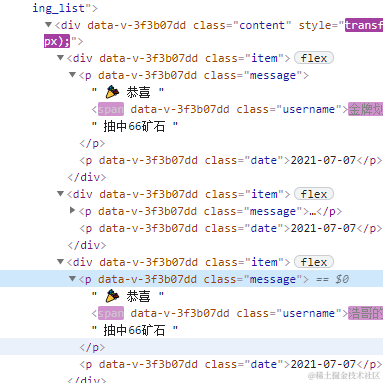Expand the collapsed message paragraph node
Viewport: 383px width, 383px height.
[x=72, y=210]
